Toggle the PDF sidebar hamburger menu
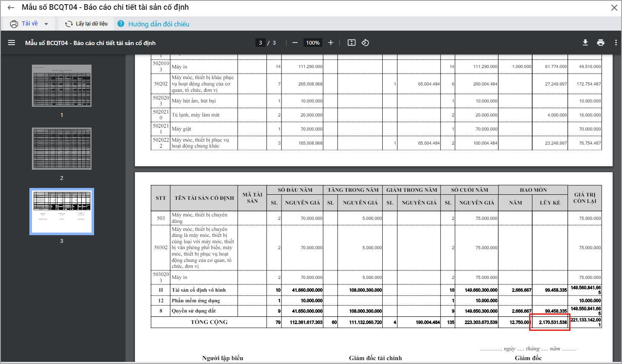The image size is (622, 364). click(x=11, y=43)
